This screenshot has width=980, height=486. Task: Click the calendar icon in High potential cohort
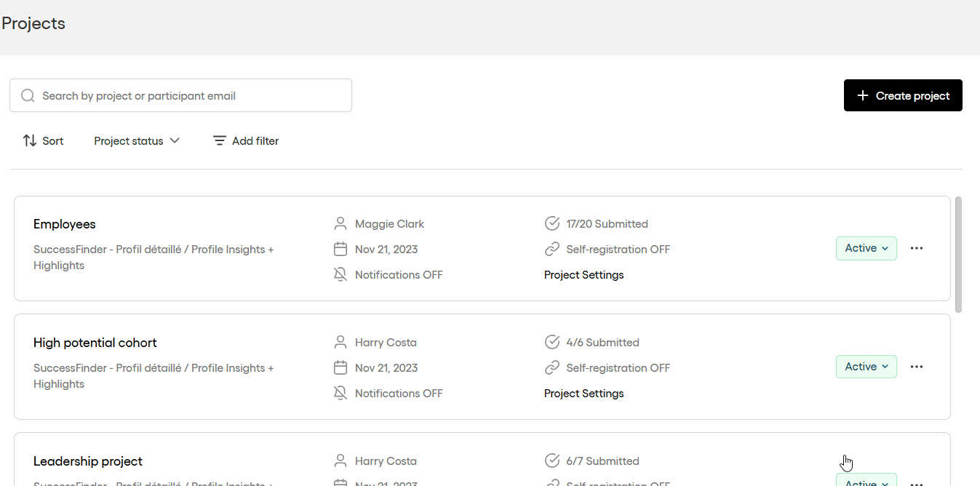(340, 368)
